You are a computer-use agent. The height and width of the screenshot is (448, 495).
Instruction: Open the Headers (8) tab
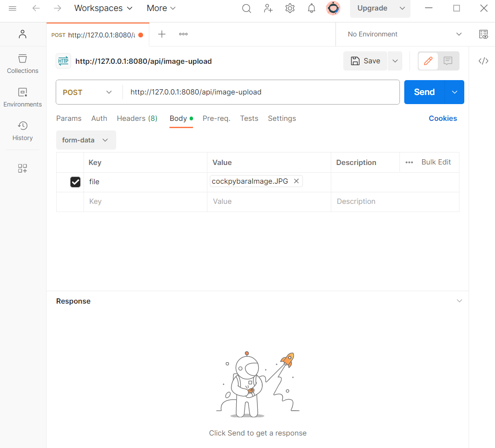point(137,118)
